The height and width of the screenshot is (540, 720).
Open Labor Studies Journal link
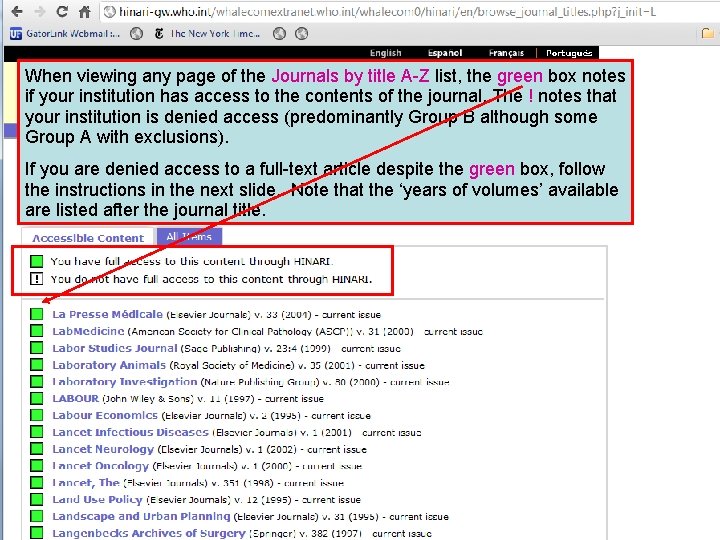point(114,348)
